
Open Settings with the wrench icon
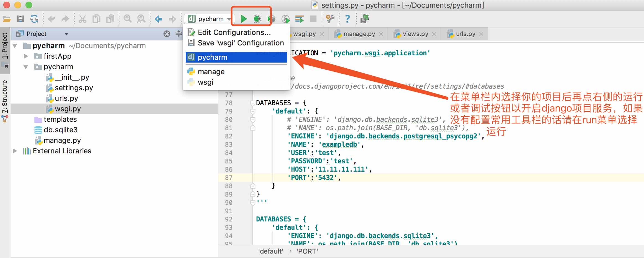(x=330, y=19)
